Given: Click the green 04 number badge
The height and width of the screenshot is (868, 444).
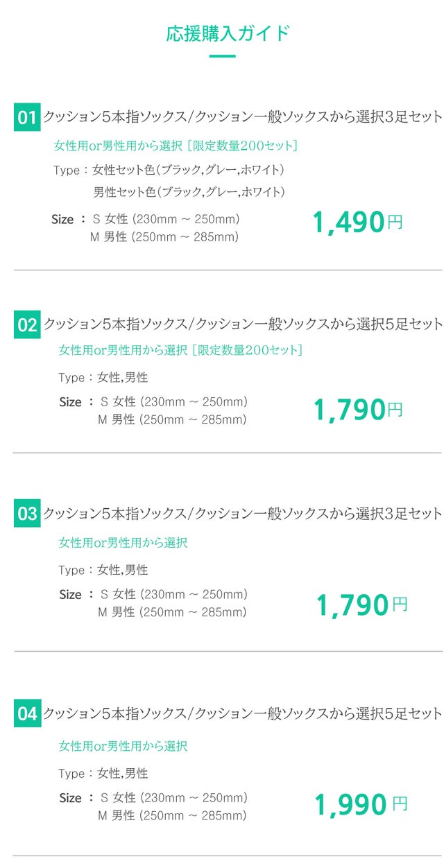Looking at the screenshot, I should [27, 713].
